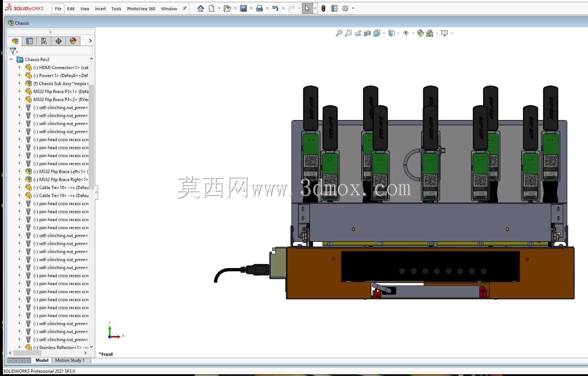The height and width of the screenshot is (376, 588).
Task: Select Stainless Reflector<1> component
Action: 57,347
